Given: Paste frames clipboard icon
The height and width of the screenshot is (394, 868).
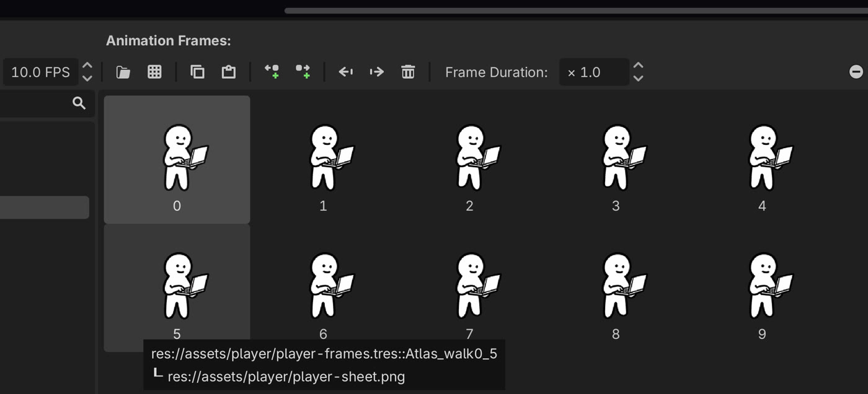Looking at the screenshot, I should tap(228, 72).
